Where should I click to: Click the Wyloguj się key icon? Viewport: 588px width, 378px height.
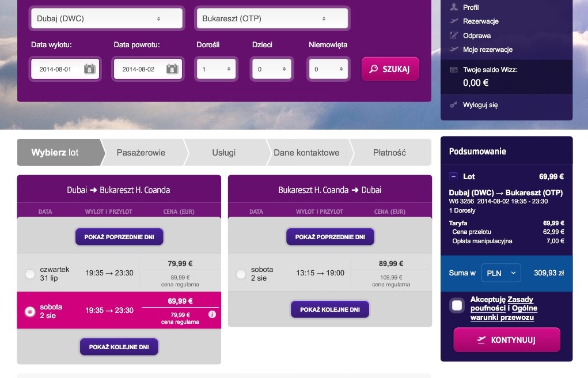pyautogui.click(x=454, y=104)
